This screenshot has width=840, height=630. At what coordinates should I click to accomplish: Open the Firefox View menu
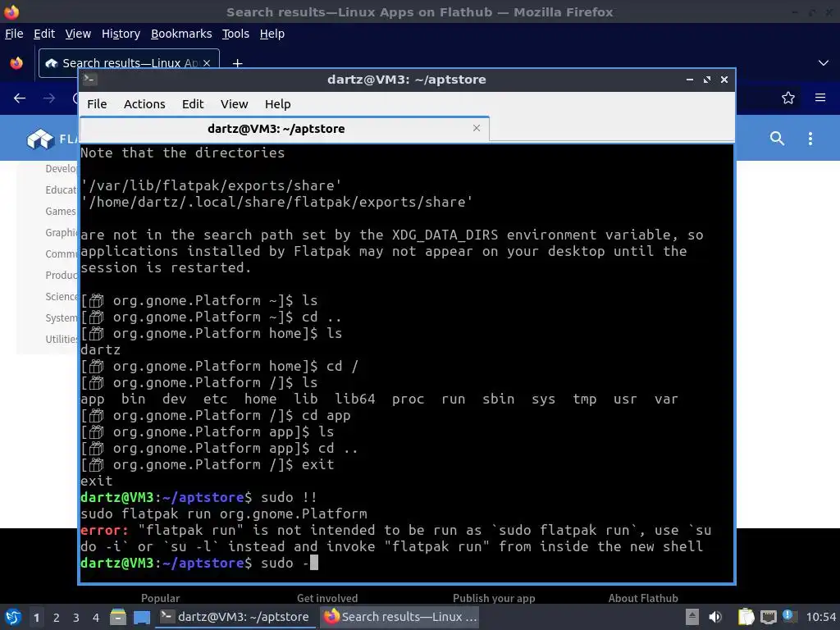coord(78,34)
